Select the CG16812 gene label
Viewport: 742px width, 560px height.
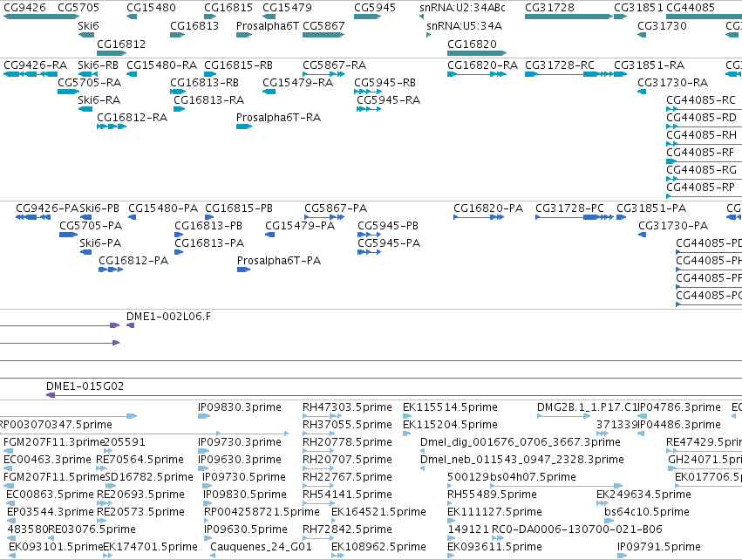(121, 44)
